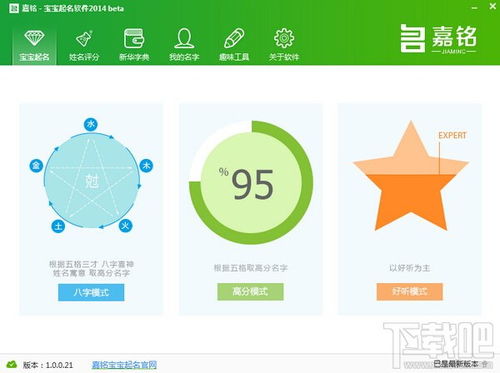Start the 高分模式 button
The width and height of the screenshot is (500, 373).
click(x=250, y=292)
